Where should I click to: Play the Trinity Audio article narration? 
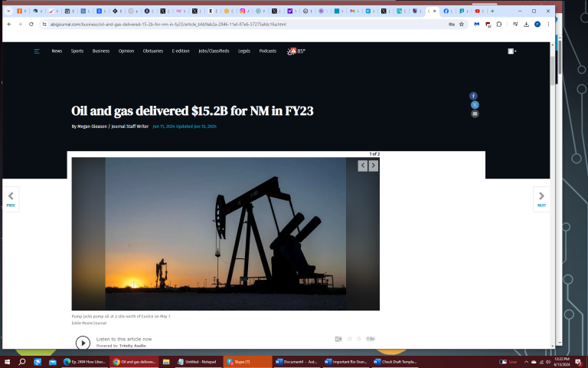83,342
